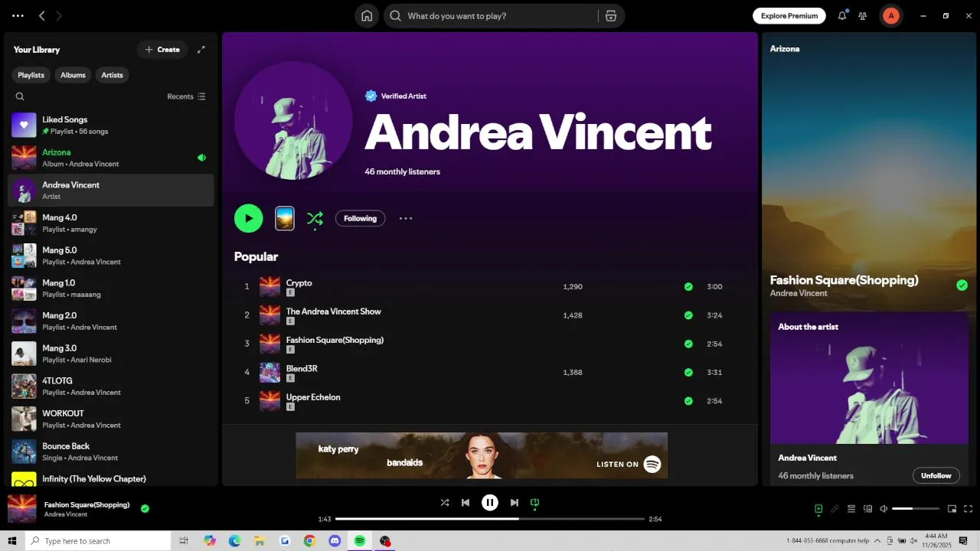Screen dimensions: 980x551
Task: Seek in the song progress bar
Action: tap(490, 519)
